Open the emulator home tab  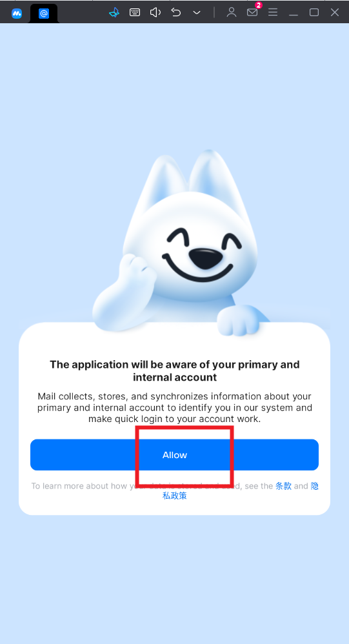16,13
